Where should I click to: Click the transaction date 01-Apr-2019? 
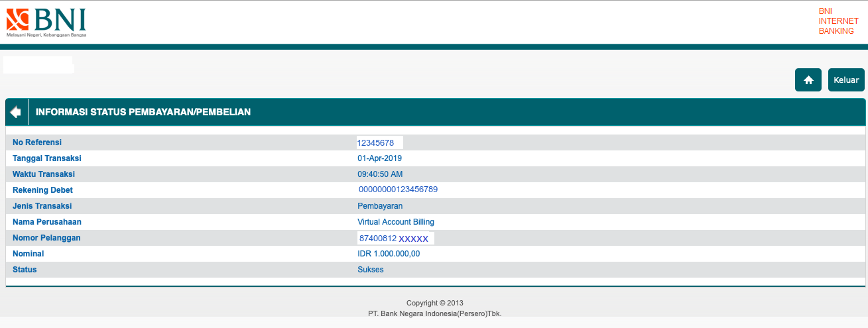tap(379, 158)
